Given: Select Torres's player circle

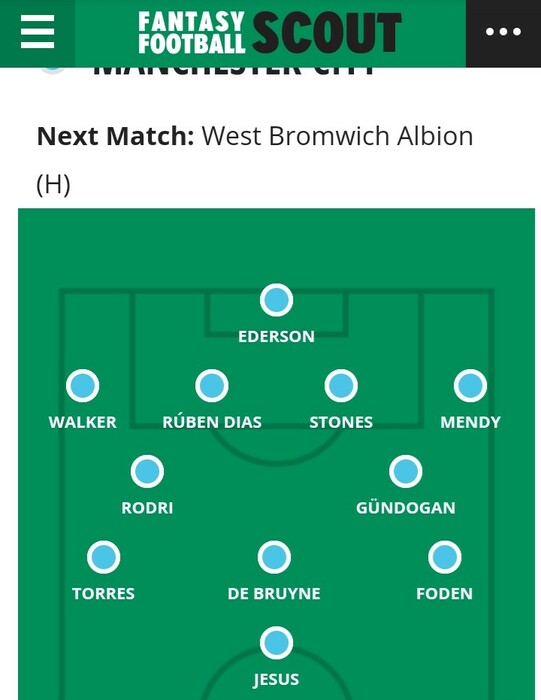Looking at the screenshot, I should (x=104, y=557).
